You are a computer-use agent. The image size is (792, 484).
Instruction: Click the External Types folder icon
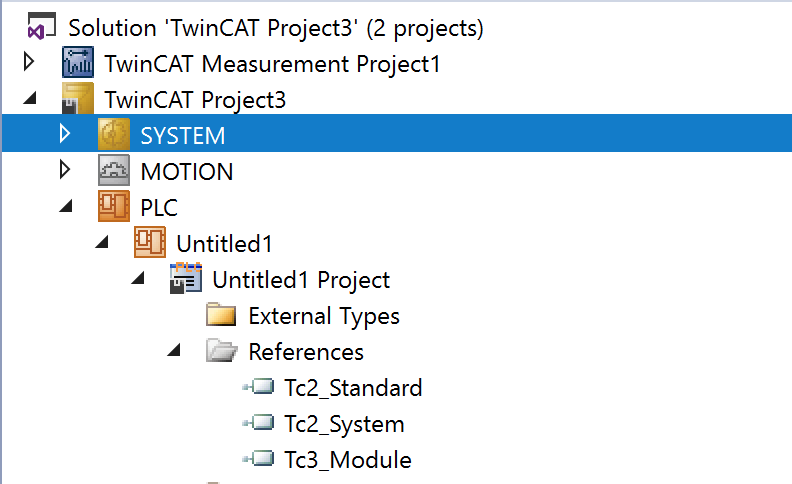point(221,316)
